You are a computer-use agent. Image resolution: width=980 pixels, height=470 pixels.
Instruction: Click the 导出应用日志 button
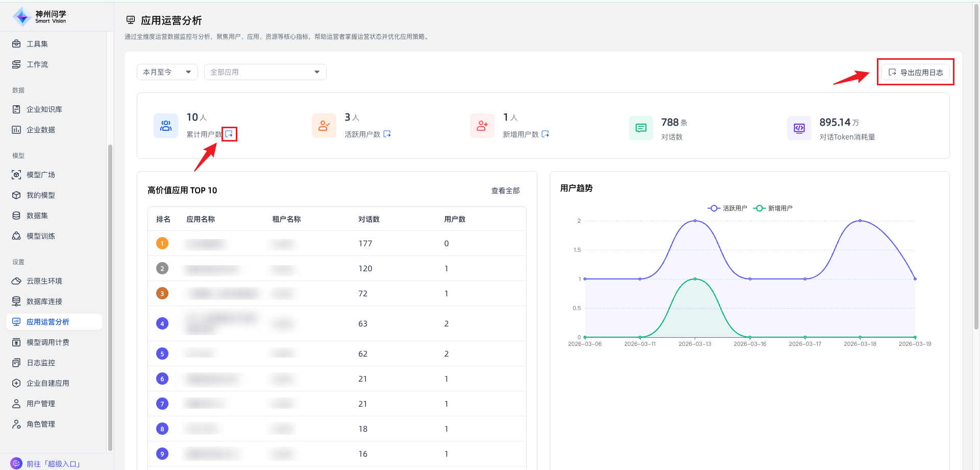[x=916, y=73]
